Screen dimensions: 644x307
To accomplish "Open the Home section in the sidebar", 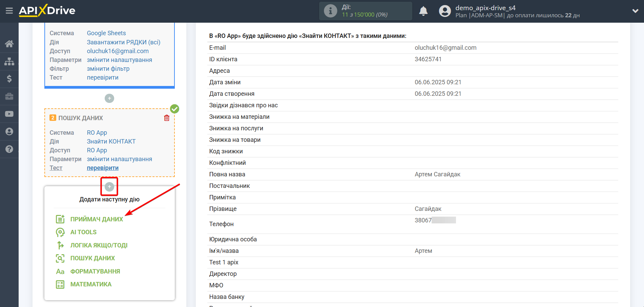I will (x=9, y=43).
